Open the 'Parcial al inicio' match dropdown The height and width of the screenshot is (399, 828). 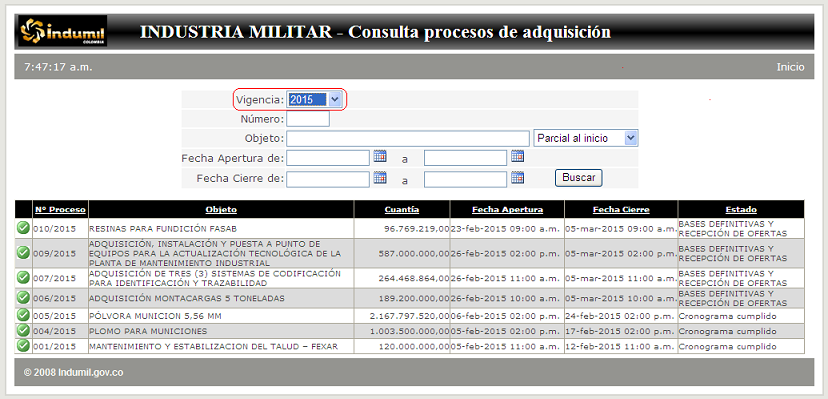point(586,138)
